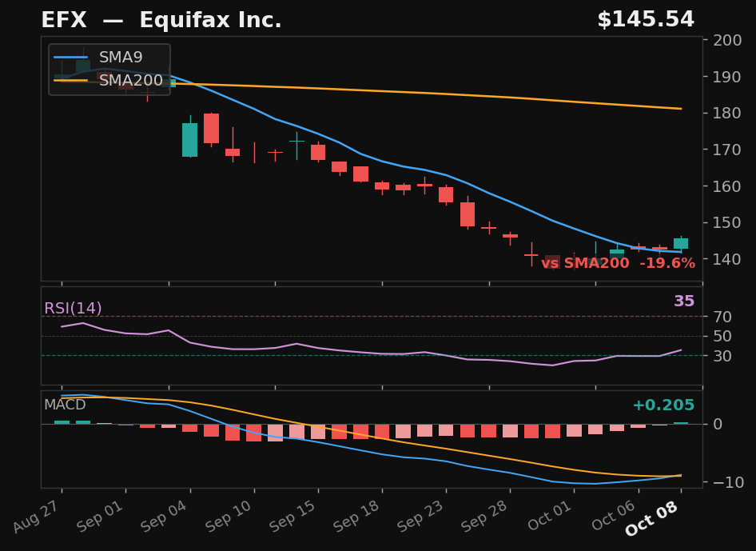Click the Aug 27 date label
Screen dimensions: 756x551
tap(37, 516)
